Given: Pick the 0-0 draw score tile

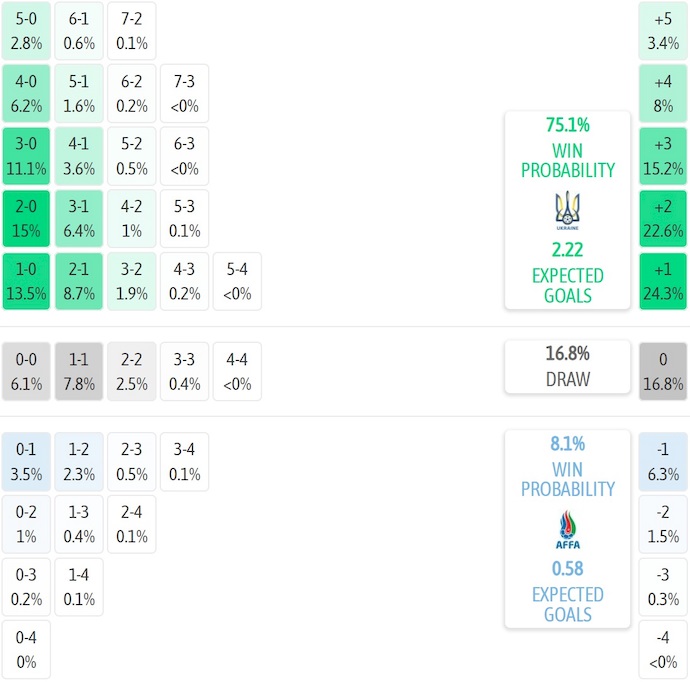Looking at the screenshot, I should click(26, 371).
